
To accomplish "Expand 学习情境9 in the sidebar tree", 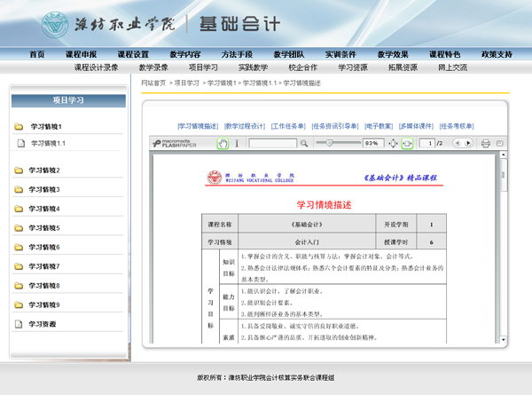I will [44, 305].
